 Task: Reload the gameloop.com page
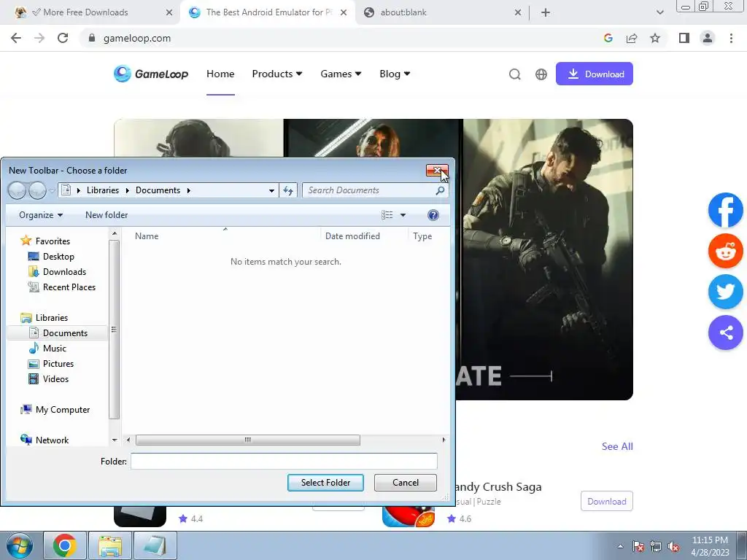[63, 38]
